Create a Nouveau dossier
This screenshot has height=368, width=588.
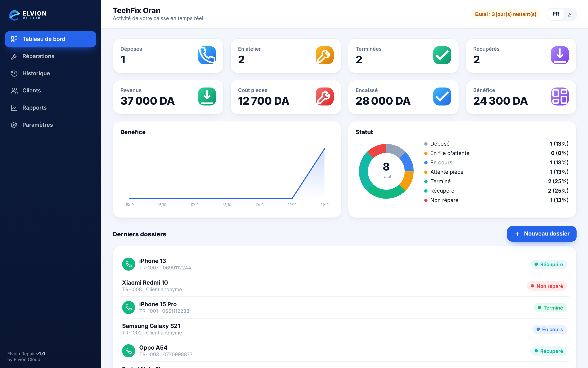[x=542, y=234]
